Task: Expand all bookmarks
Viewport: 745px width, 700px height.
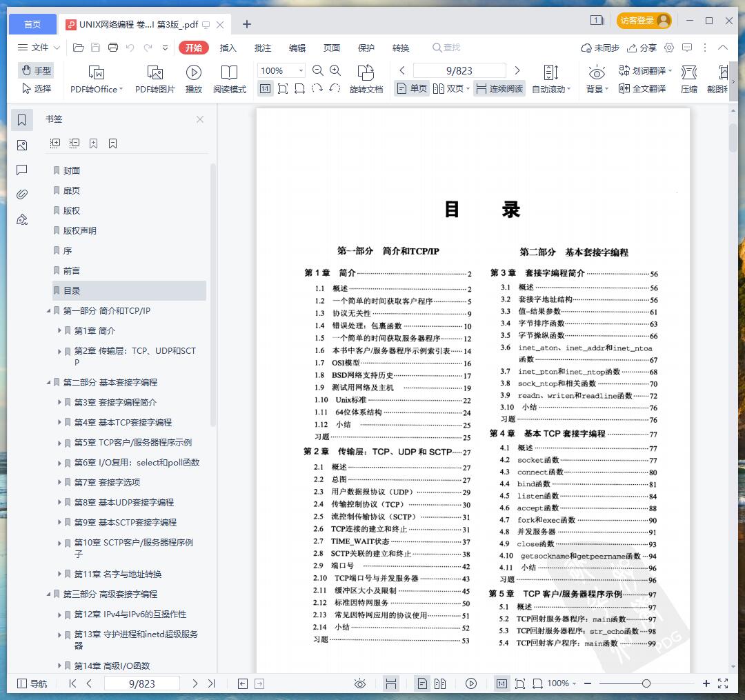Action: [x=55, y=143]
